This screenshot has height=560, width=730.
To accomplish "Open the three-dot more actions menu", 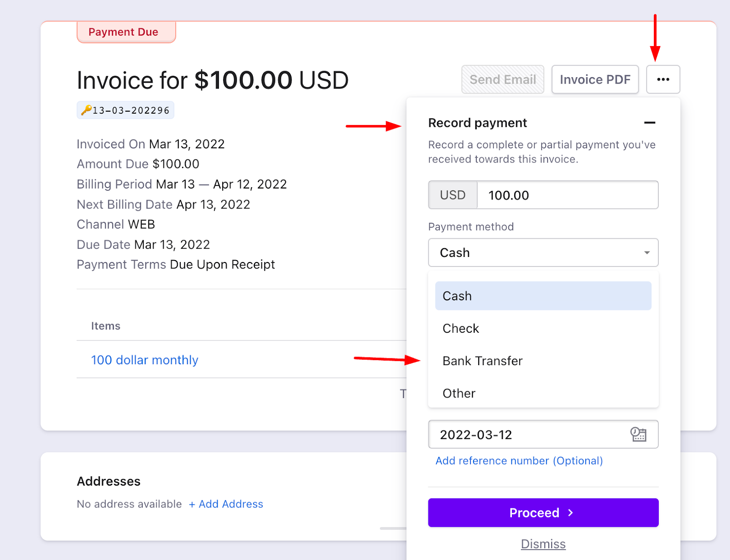I will (x=663, y=79).
